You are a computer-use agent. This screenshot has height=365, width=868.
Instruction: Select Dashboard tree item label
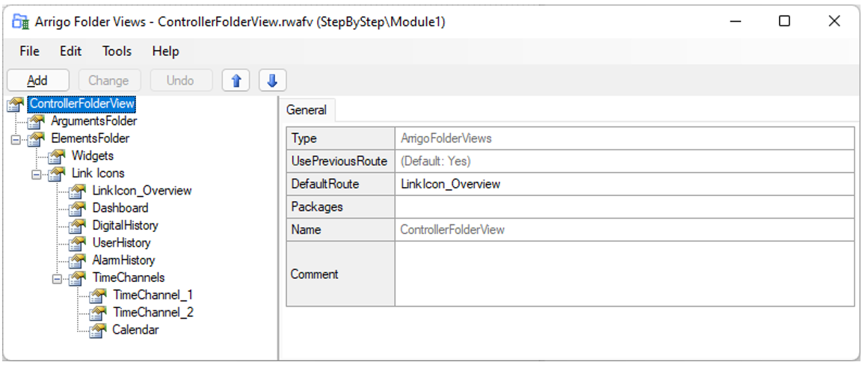120,208
